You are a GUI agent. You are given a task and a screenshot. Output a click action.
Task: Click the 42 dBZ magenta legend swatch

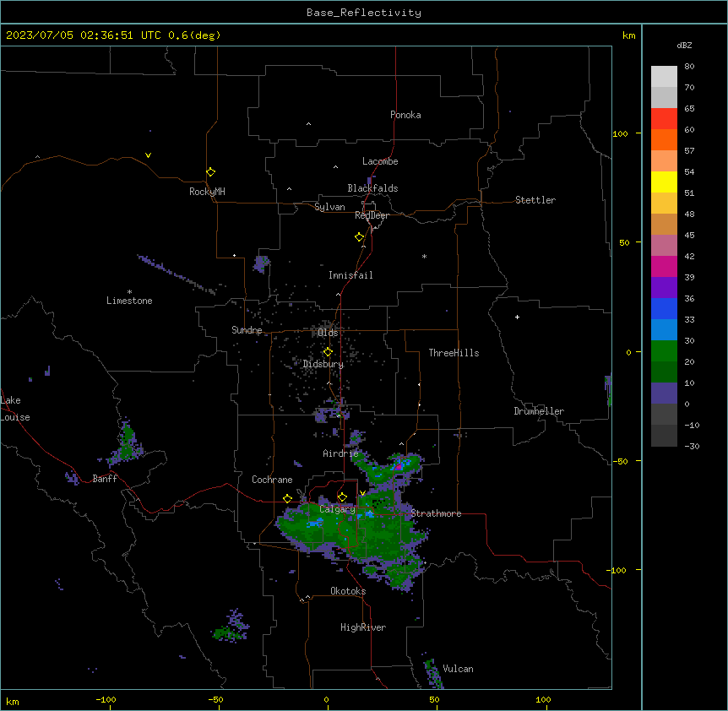pos(664,266)
